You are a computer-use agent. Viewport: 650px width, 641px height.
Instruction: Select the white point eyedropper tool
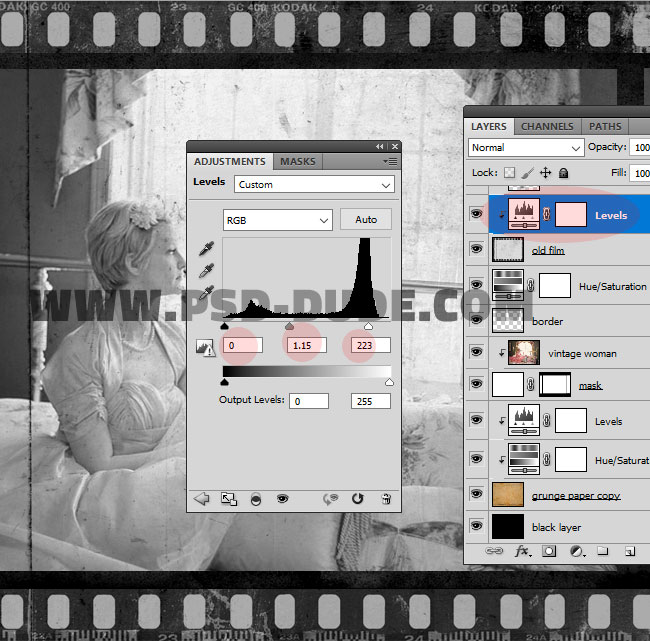pyautogui.click(x=207, y=293)
